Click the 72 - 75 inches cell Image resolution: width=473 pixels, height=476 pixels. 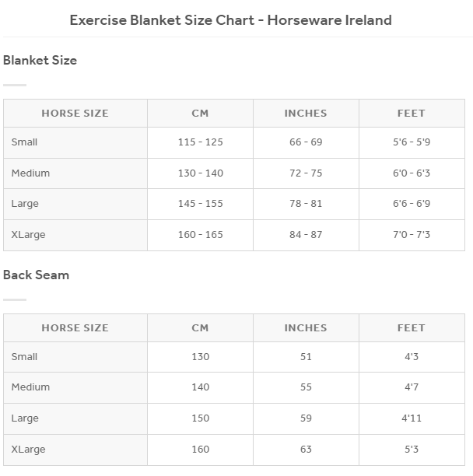click(306, 173)
